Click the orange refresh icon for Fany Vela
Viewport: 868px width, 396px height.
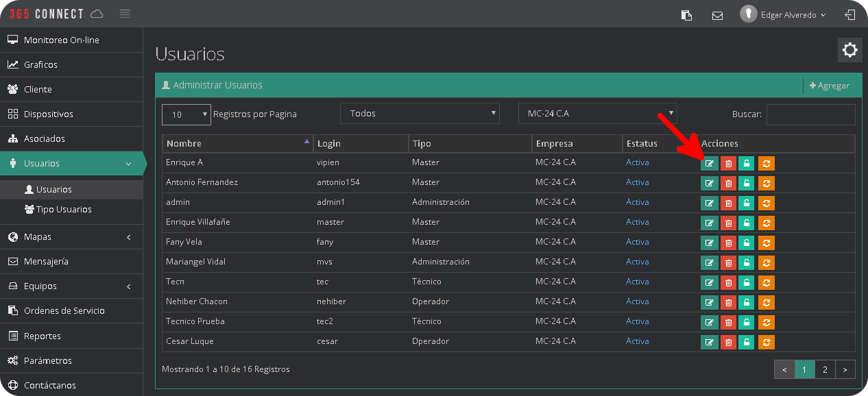(766, 243)
